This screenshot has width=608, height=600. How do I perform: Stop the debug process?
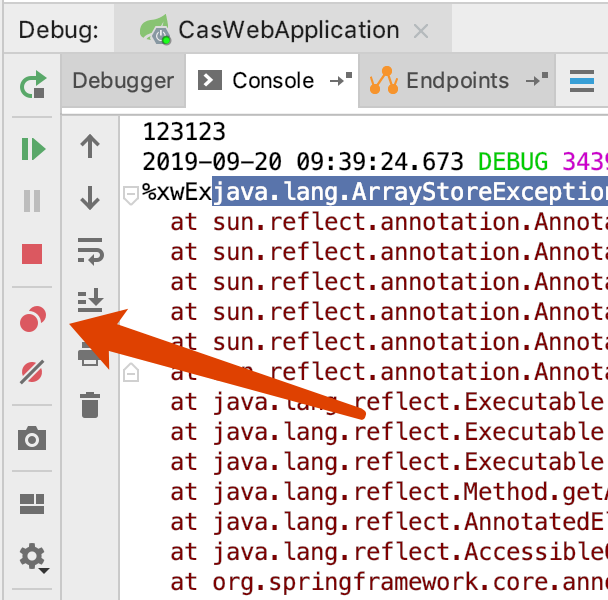[x=32, y=255]
